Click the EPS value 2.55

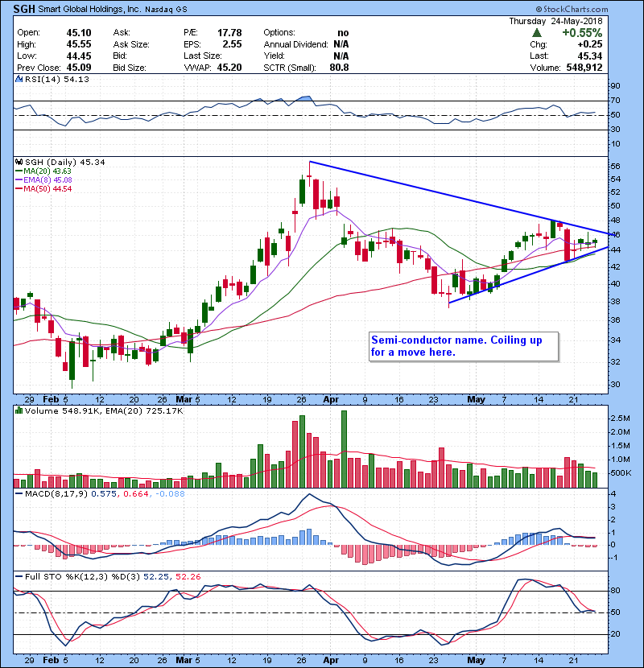coord(232,44)
